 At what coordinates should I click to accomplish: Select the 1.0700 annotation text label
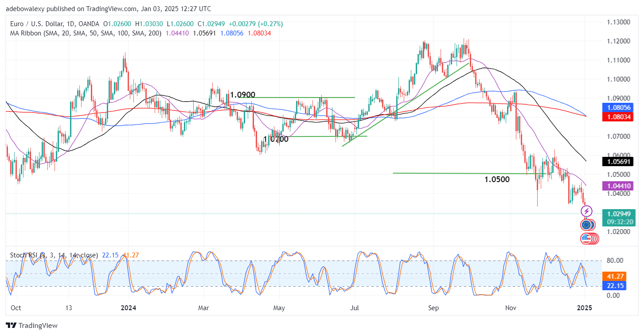point(276,139)
